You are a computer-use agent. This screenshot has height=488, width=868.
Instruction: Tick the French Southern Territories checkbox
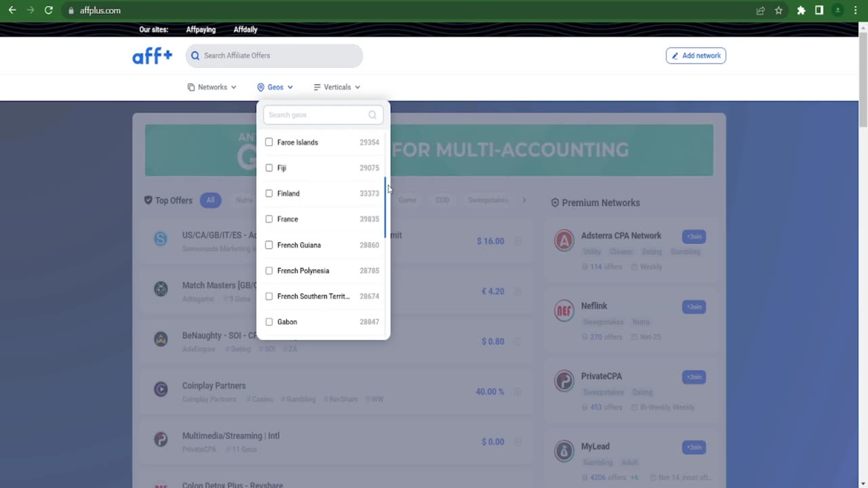[x=269, y=296]
